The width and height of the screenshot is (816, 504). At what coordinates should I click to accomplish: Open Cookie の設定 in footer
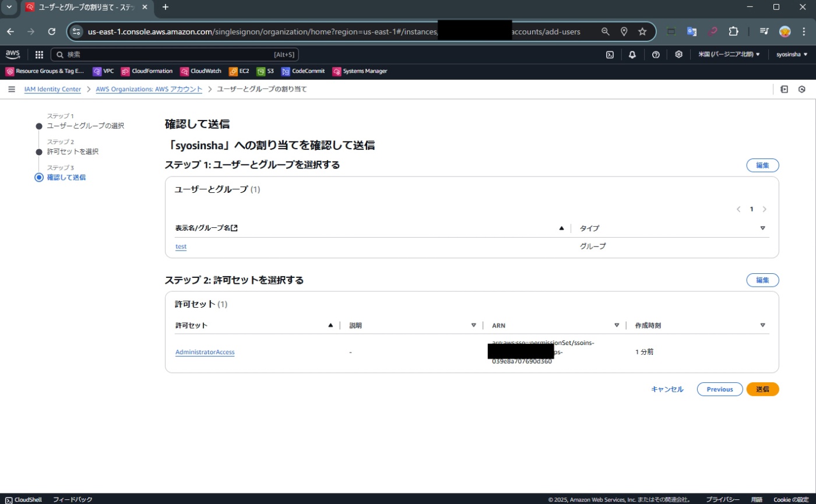[791, 500]
